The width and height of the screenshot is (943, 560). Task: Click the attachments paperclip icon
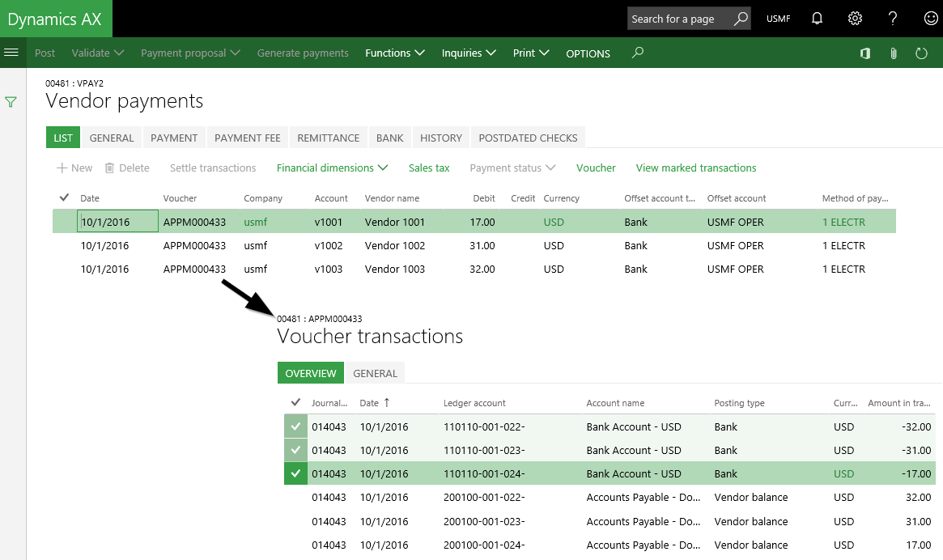click(894, 53)
